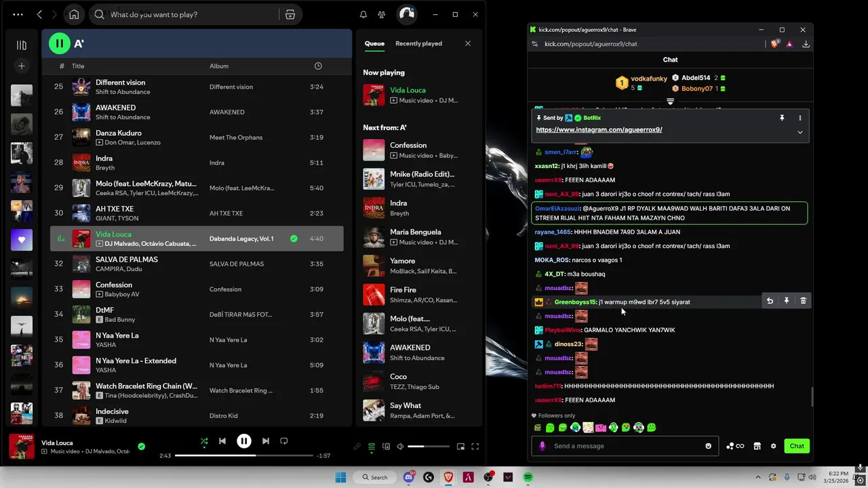Send message with green Chat button
The image size is (868, 488).
click(797, 446)
